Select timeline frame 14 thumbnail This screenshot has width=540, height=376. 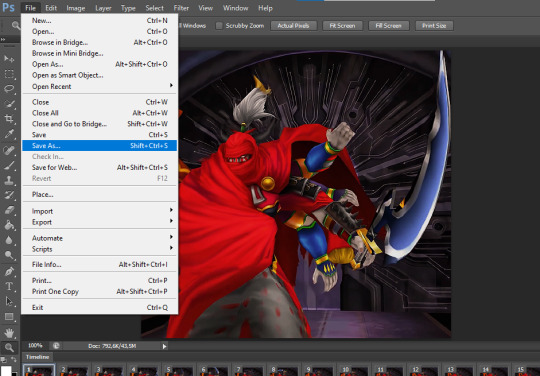494,370
